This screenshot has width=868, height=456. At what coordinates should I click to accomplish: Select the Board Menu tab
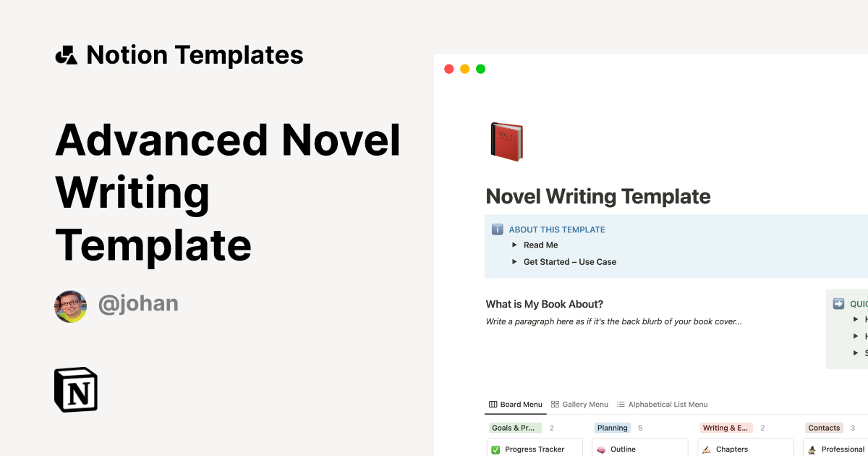(x=516, y=405)
